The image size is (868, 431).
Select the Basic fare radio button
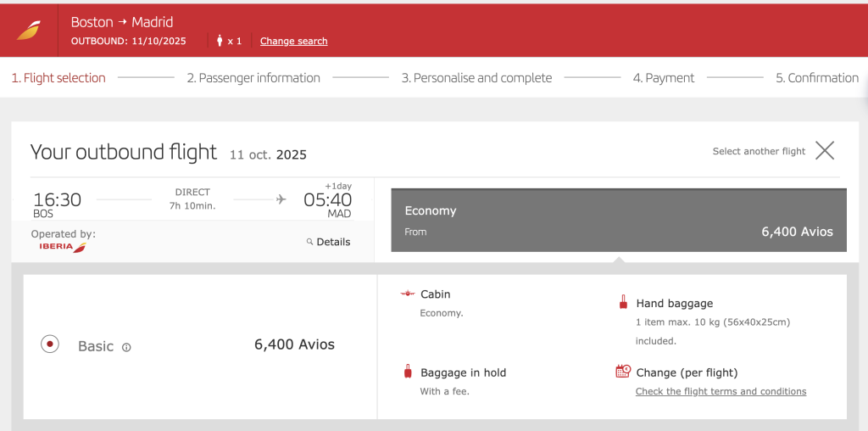tap(50, 344)
